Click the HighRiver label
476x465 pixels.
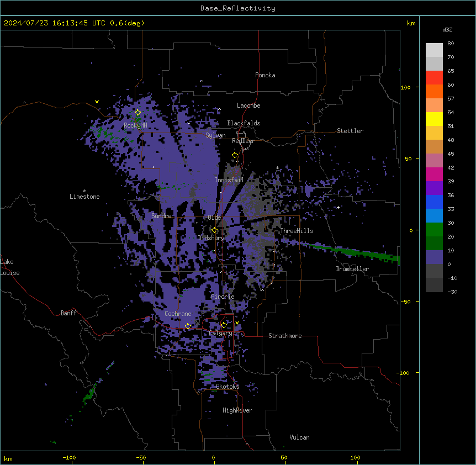point(237,410)
